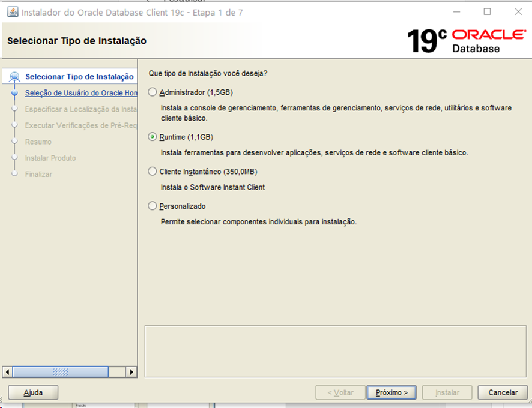
Task: Click the disabled Voltar button
Action: pos(340,392)
